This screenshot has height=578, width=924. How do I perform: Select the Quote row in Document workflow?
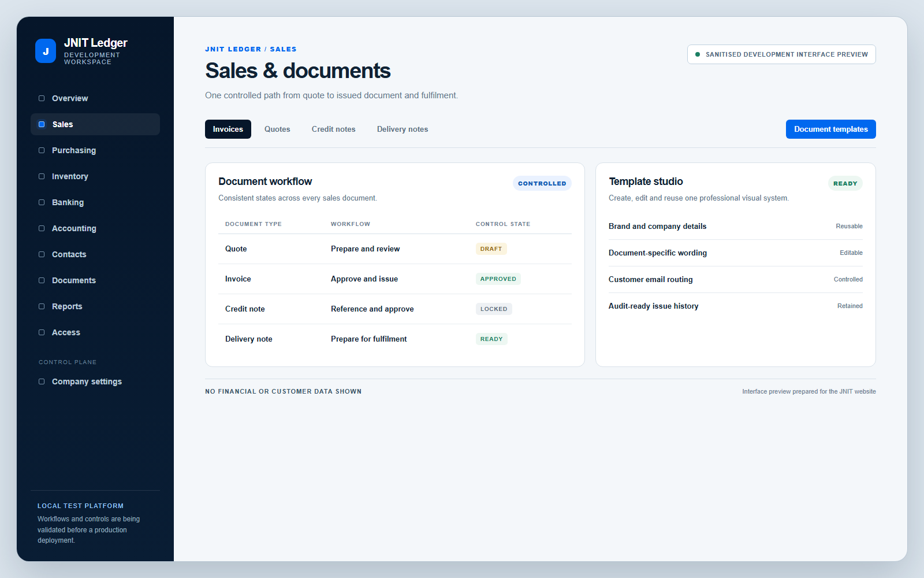(x=395, y=249)
